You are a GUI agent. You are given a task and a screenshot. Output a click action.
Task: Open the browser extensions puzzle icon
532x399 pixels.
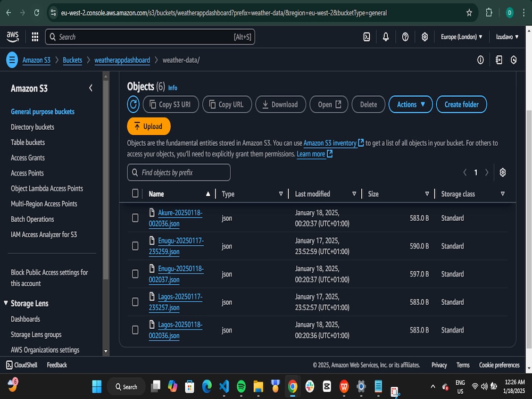[488, 13]
